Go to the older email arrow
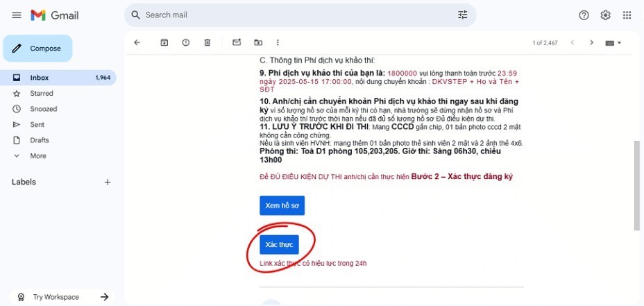This screenshot has width=644, height=306. click(591, 42)
